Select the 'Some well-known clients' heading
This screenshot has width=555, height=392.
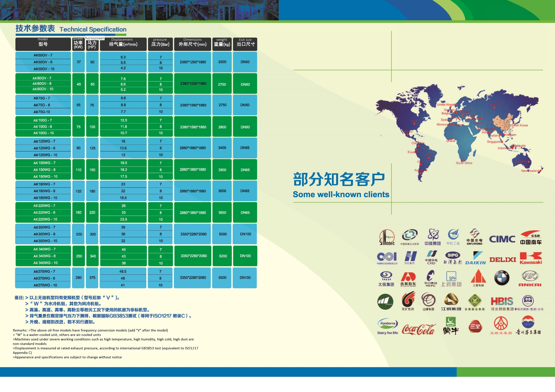point(341,194)
